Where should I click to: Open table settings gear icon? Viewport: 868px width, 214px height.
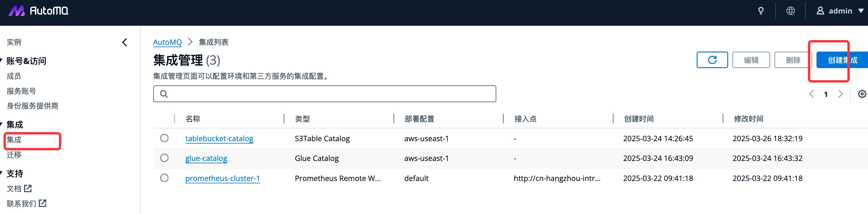pyautogui.click(x=862, y=94)
